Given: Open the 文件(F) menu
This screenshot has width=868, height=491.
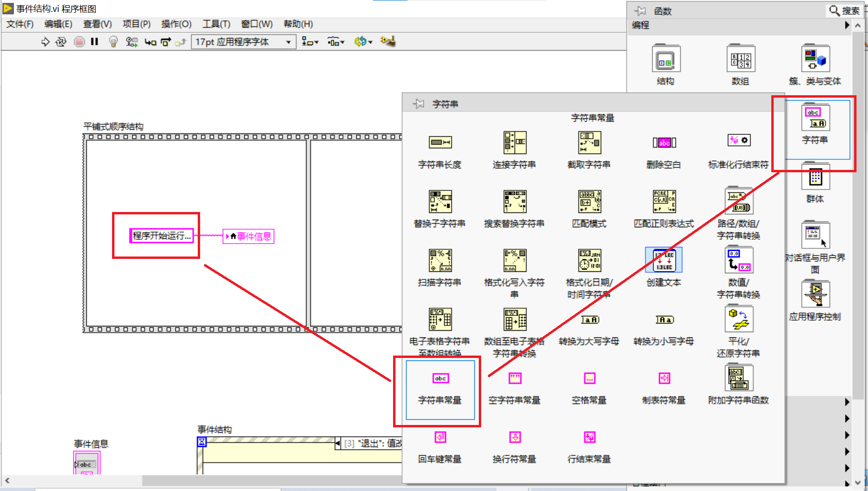Looking at the screenshot, I should [20, 24].
